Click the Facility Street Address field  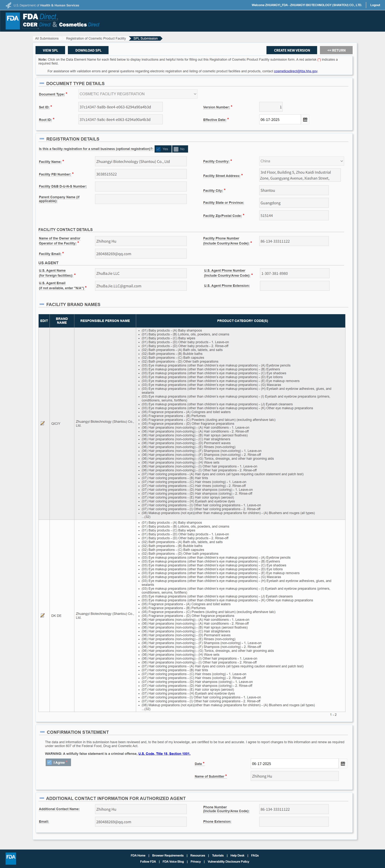coord(300,175)
